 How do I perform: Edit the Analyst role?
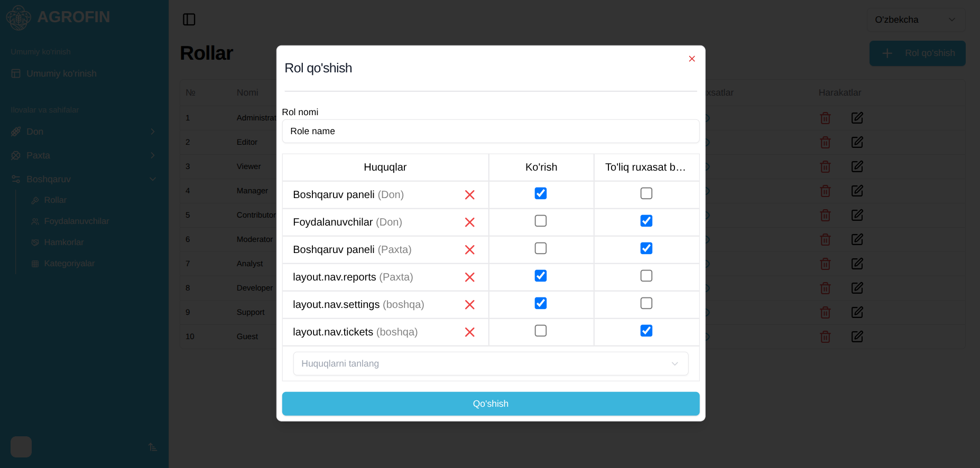[x=857, y=264]
